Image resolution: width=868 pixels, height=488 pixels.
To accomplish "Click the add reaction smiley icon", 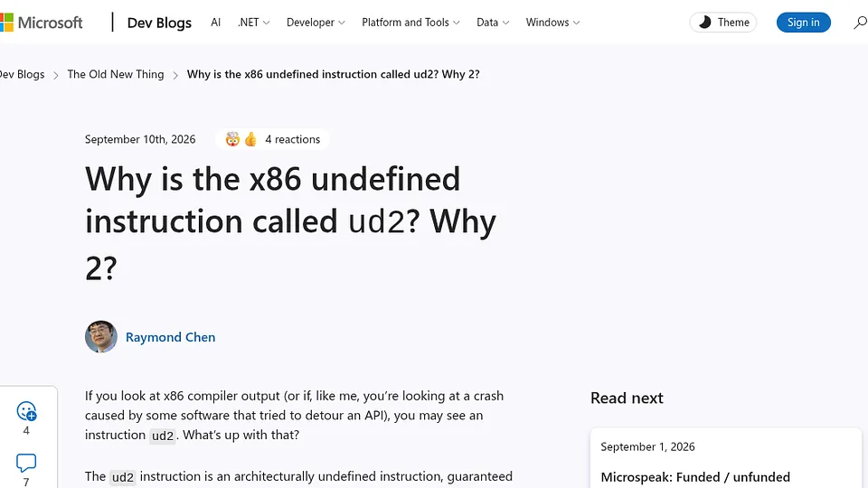I will click(26, 411).
